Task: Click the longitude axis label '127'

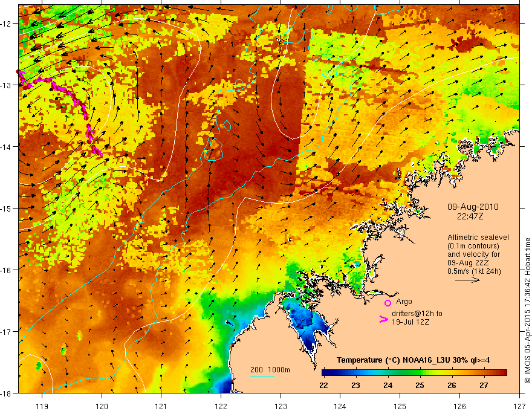Action: coord(519,406)
